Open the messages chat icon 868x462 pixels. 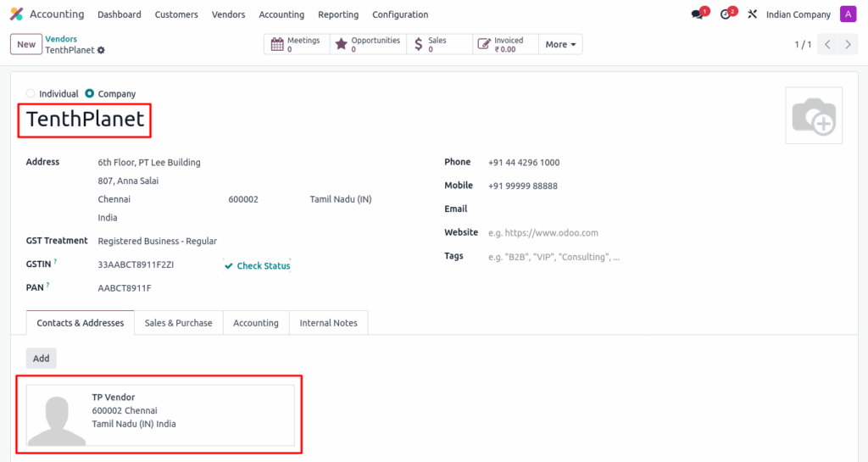[x=697, y=15]
